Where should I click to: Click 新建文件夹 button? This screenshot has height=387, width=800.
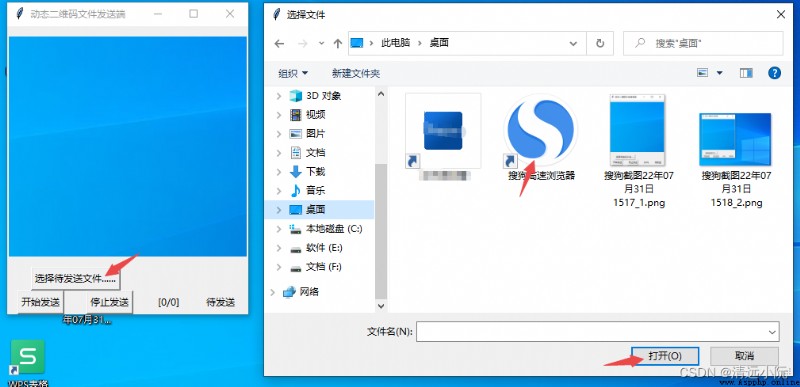356,73
